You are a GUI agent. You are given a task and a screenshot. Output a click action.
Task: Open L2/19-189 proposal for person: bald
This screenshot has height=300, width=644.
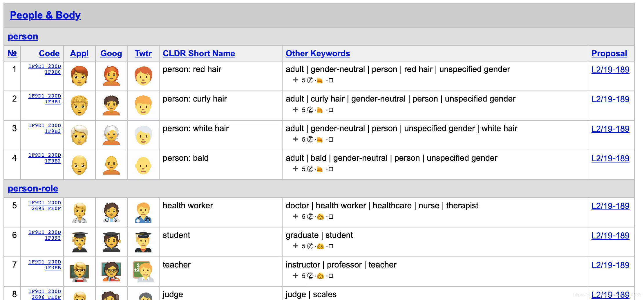pyautogui.click(x=610, y=158)
